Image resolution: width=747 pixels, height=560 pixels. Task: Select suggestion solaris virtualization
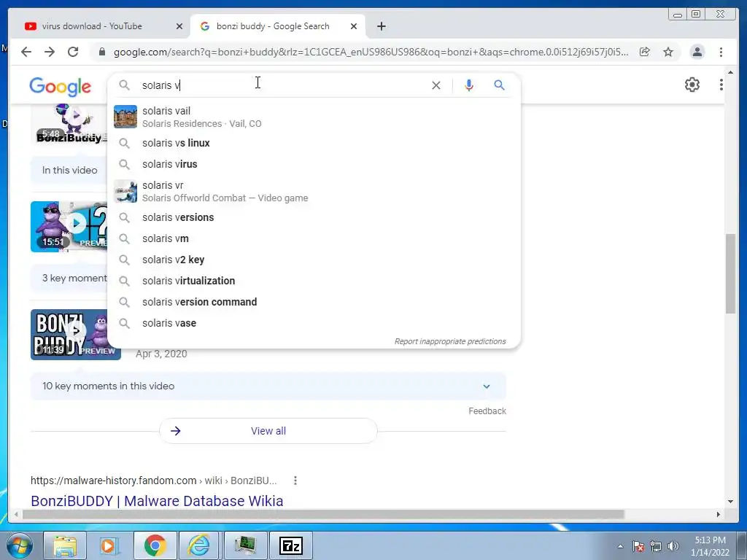(314, 281)
